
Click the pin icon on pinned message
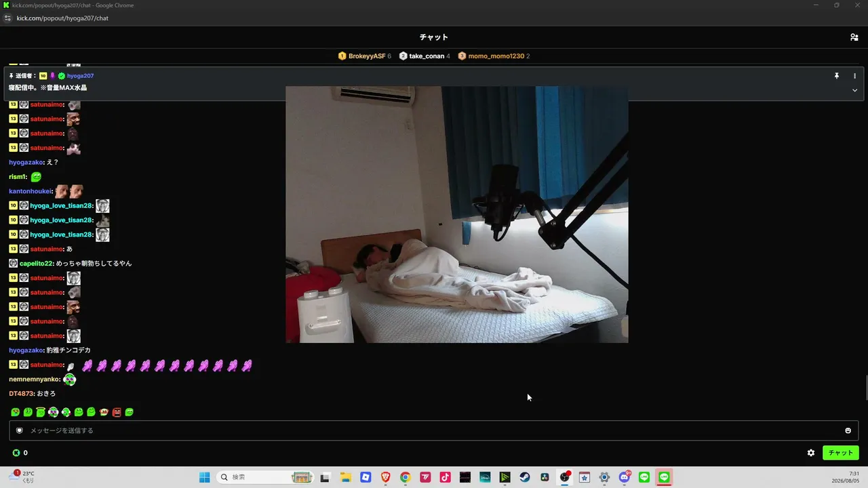(x=837, y=76)
